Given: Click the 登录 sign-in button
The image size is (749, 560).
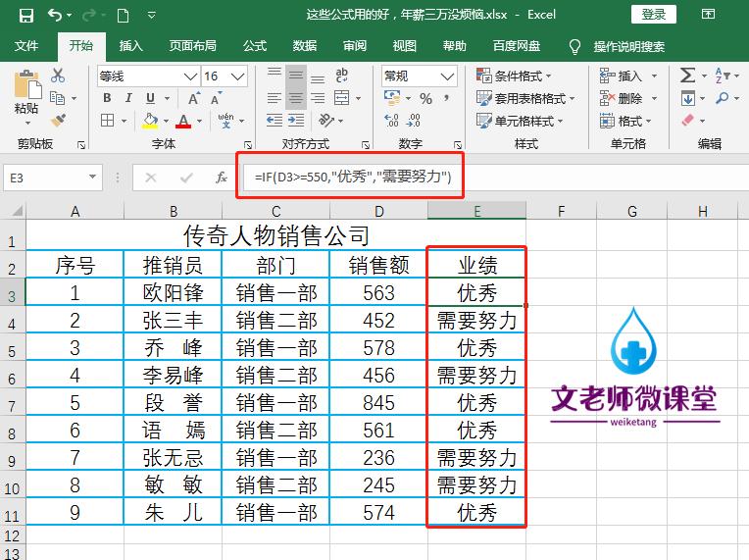Looking at the screenshot, I should coord(654,15).
